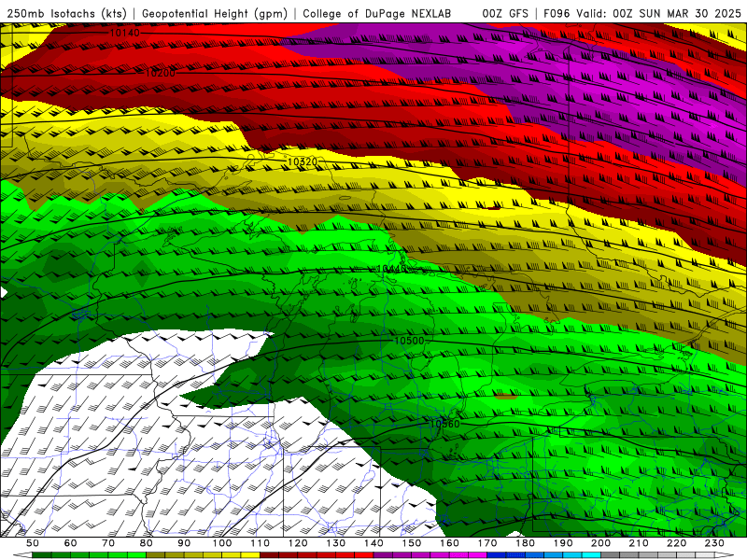The height and width of the screenshot is (560, 747).
Task: Select the bright yellow swatch just before 110
Action: (250, 555)
